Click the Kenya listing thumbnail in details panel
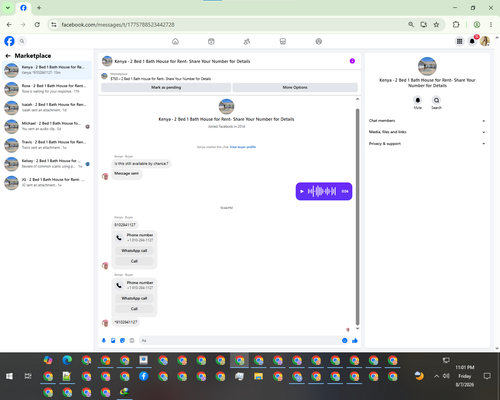The width and height of the screenshot is (500, 400). [x=427, y=66]
